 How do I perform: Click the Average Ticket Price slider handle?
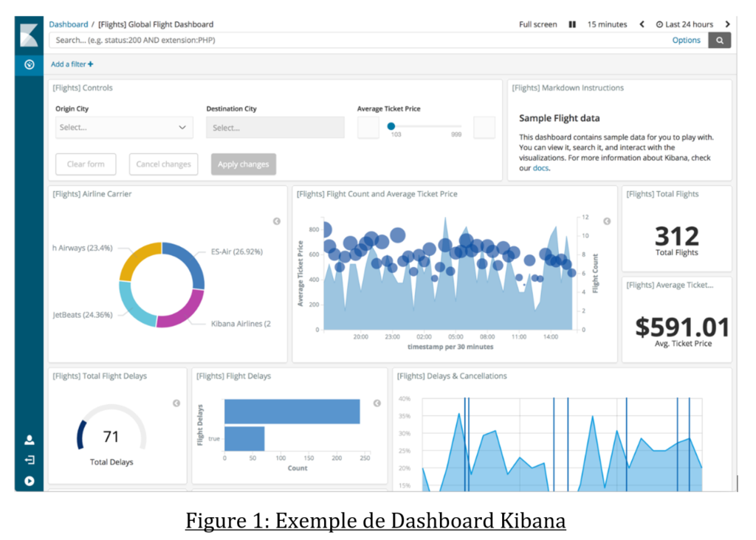click(391, 126)
